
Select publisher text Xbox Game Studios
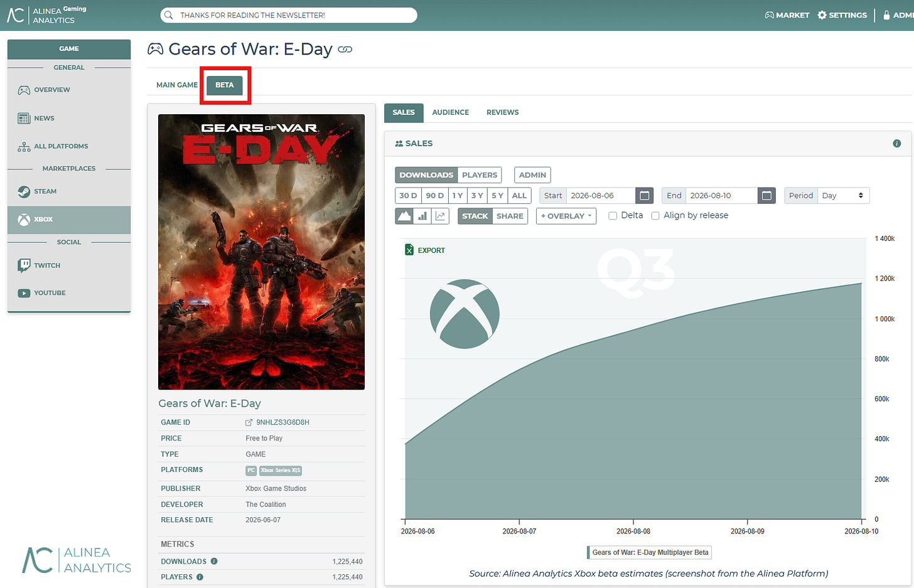tap(276, 488)
